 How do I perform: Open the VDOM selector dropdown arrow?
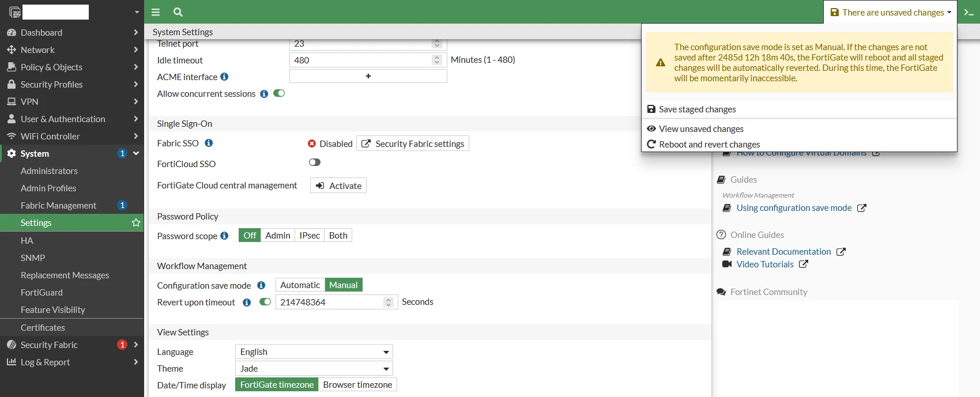point(137,12)
